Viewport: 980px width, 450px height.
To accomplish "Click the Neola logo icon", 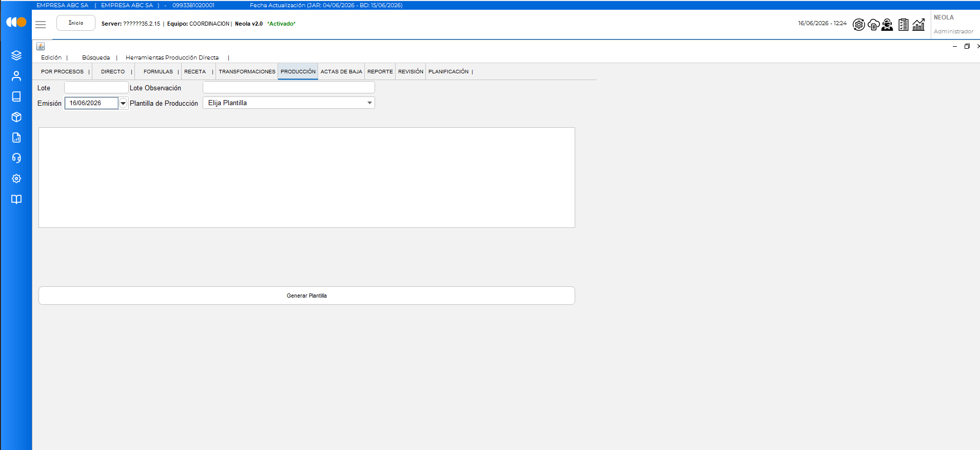I will [x=16, y=22].
